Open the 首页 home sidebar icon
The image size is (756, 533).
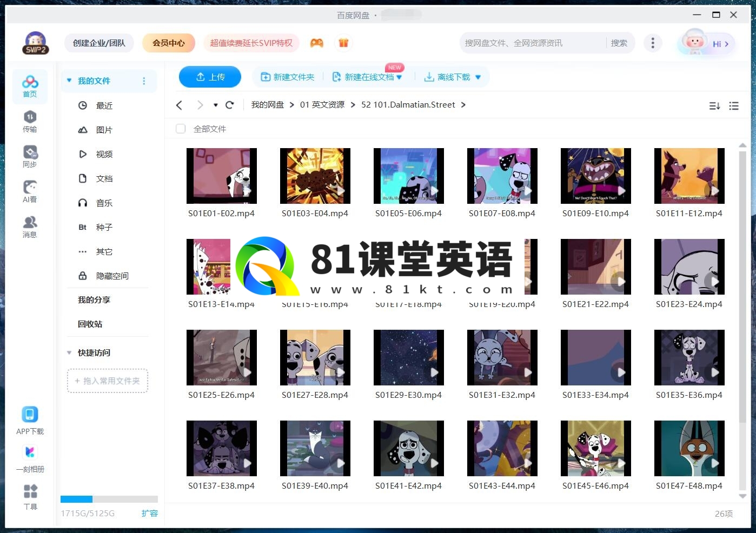click(x=30, y=86)
